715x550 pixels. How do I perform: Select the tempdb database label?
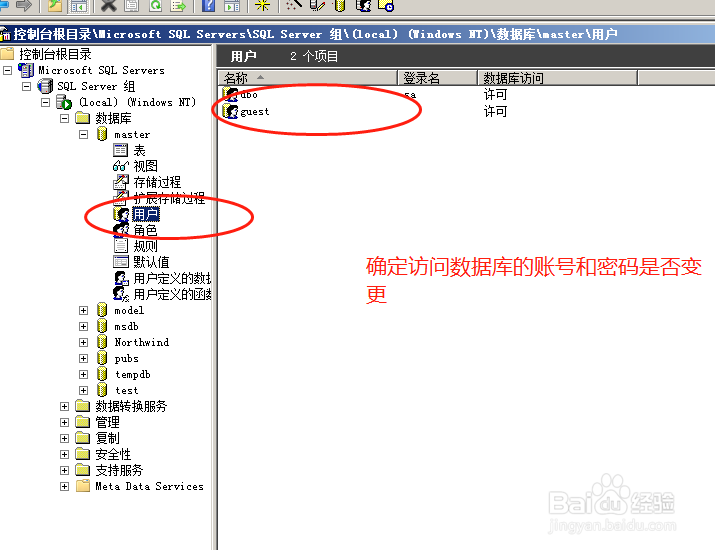point(133,374)
